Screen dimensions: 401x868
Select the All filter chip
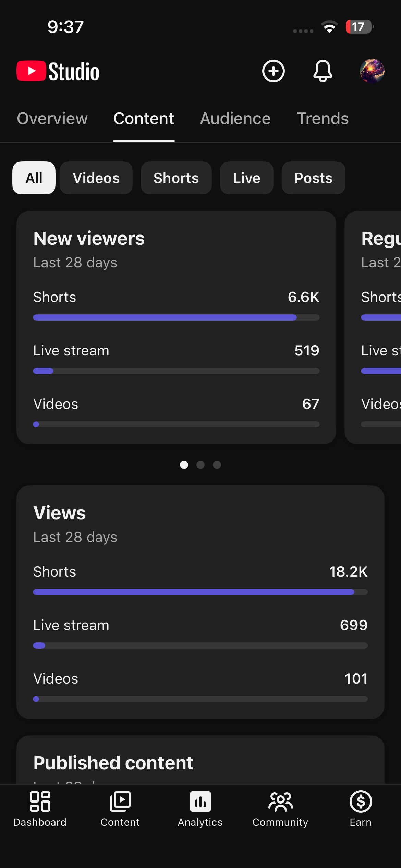(34, 178)
